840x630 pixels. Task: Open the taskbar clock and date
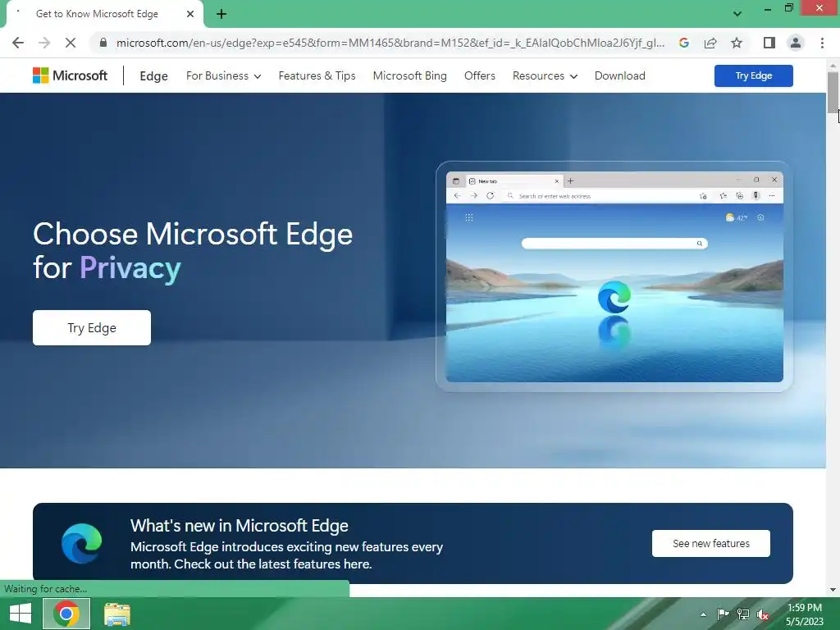[x=805, y=614]
